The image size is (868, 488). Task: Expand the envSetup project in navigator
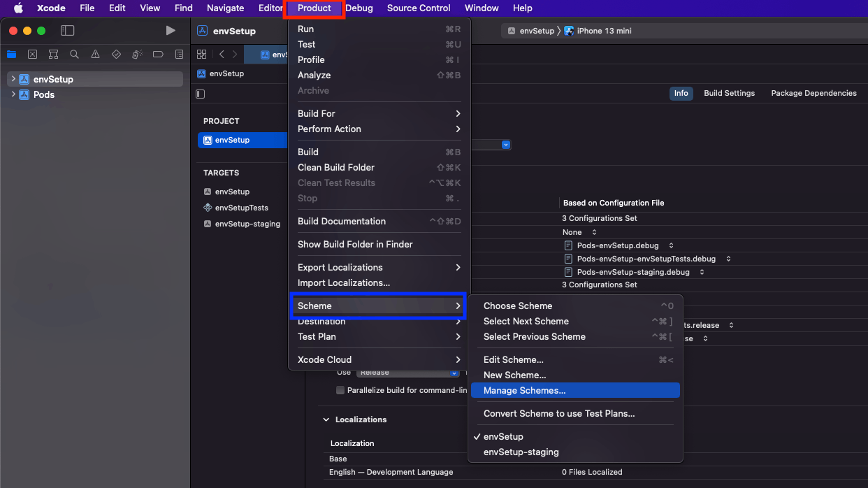[x=13, y=79]
